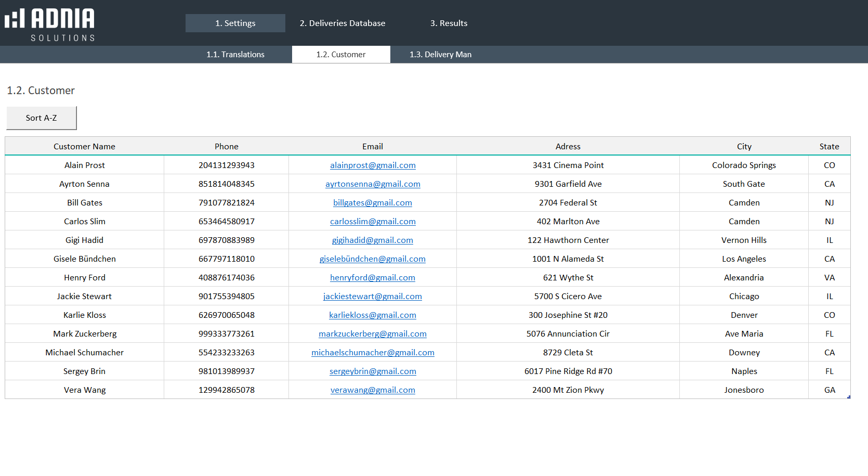Switch to 2. Deliveries Database tab
Image resolution: width=868 pixels, height=476 pixels.
point(342,23)
